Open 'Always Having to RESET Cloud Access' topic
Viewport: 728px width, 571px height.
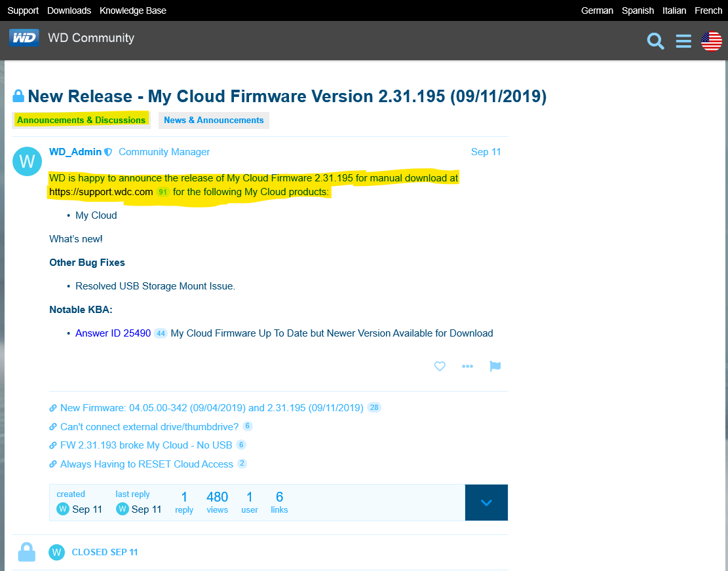click(147, 464)
